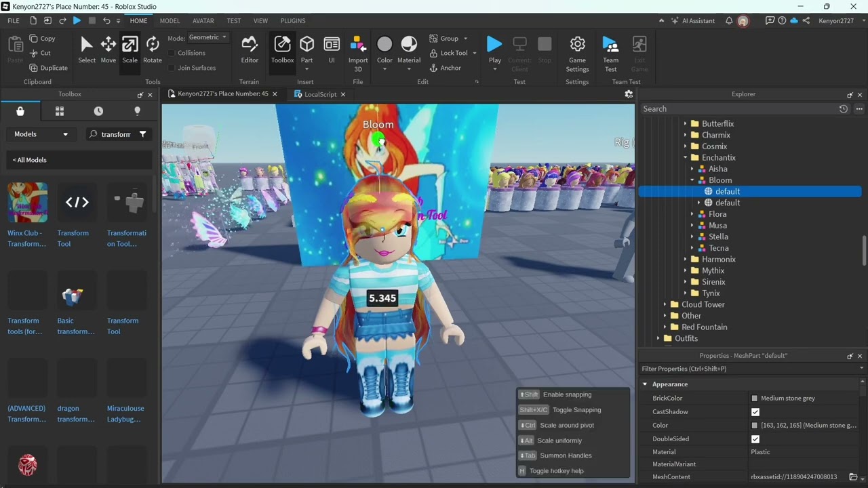This screenshot has width=868, height=488.
Task: Click Color property swatch
Action: [754, 426]
